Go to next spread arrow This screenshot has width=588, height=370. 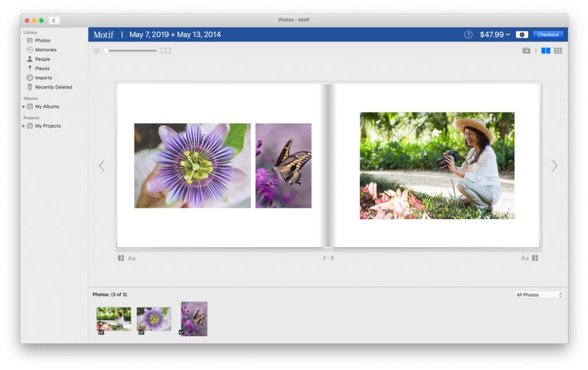click(554, 165)
